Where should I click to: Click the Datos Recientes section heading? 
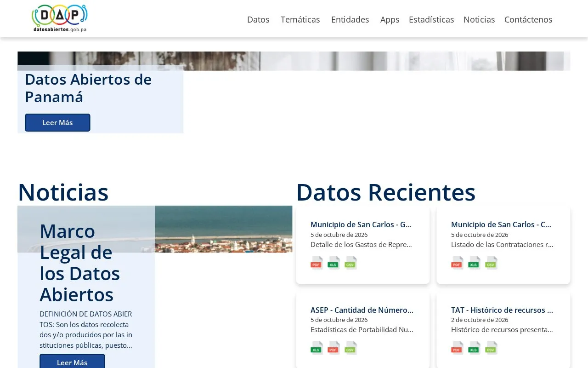tap(386, 192)
